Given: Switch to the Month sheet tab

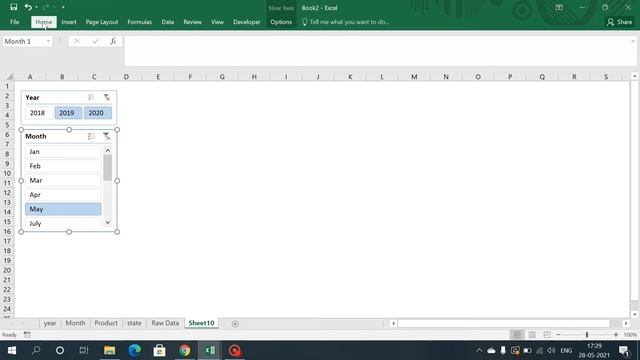Looking at the screenshot, I should 76,323.
